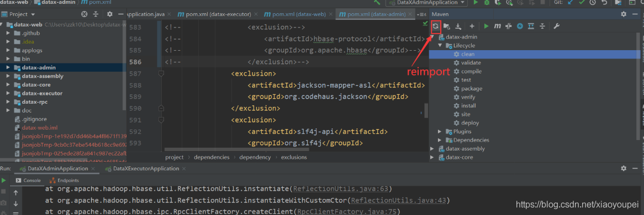Hide the Project tool window
The image size is (644, 215).
click(121, 14)
